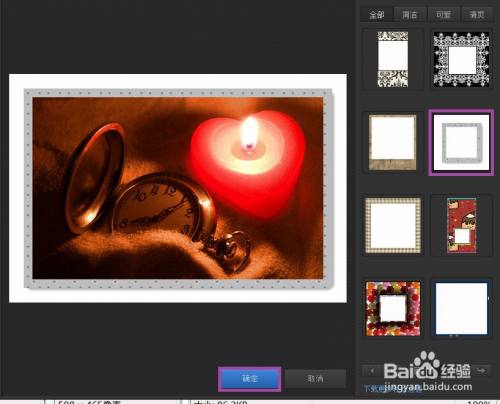Screen dimensions: 500x404
Task: Click the 取消 cancel button
Action: coord(315,379)
